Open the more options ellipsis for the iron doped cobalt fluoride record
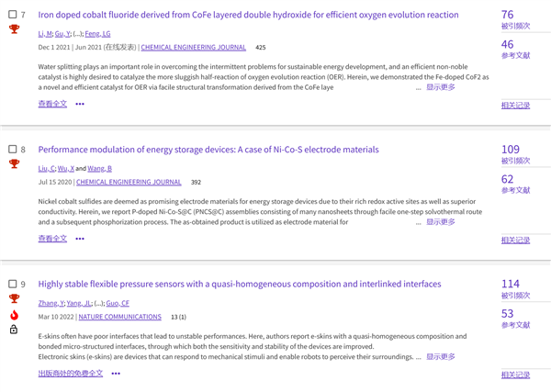Screen dimensions: 551x392 click(x=80, y=105)
